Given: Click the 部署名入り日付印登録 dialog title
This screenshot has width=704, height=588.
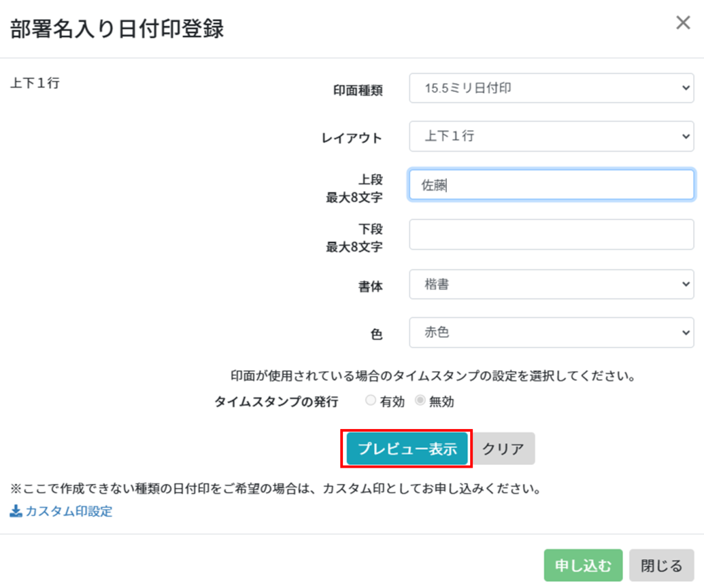Looking at the screenshot, I should point(117,29).
